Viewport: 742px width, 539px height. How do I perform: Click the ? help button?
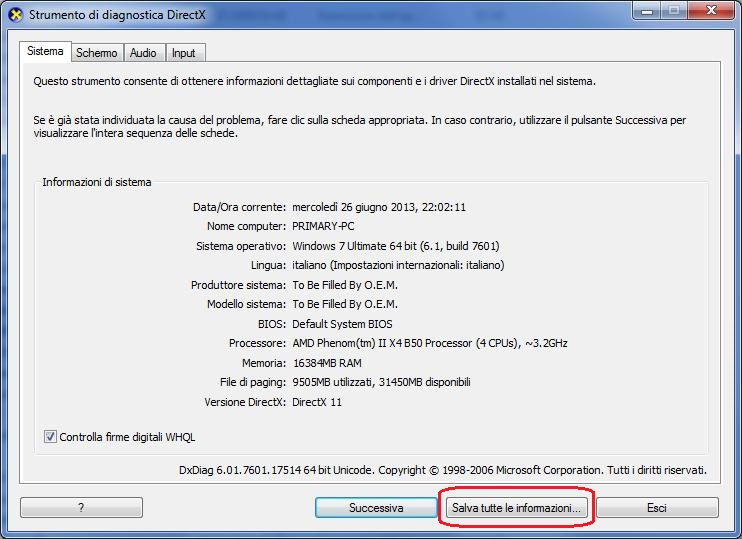point(81,507)
